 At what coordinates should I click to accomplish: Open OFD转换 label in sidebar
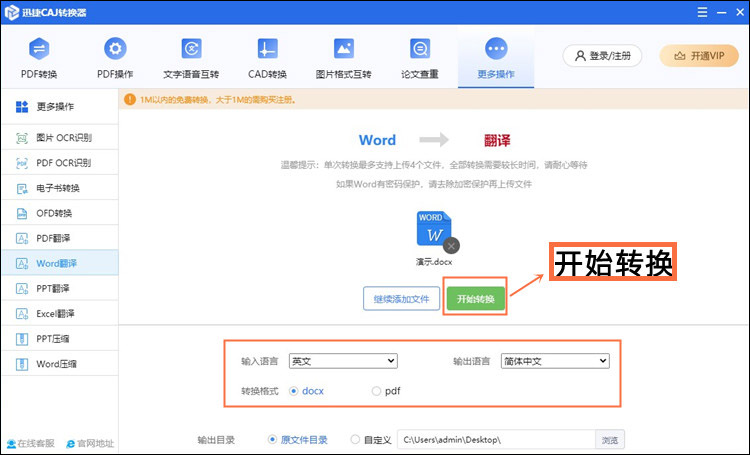[54, 213]
